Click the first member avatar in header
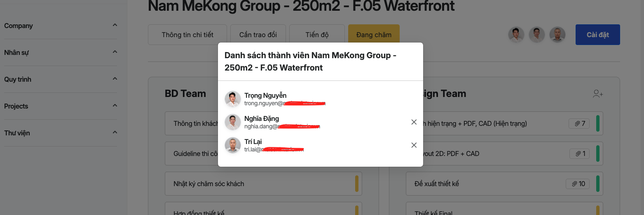This screenshot has height=215, width=644. click(516, 35)
